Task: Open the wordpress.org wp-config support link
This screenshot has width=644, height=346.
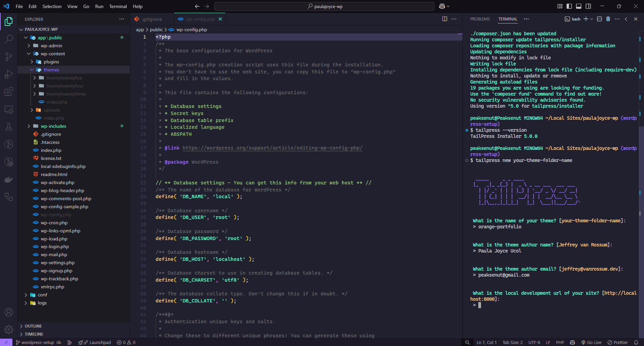Action: click(x=272, y=148)
